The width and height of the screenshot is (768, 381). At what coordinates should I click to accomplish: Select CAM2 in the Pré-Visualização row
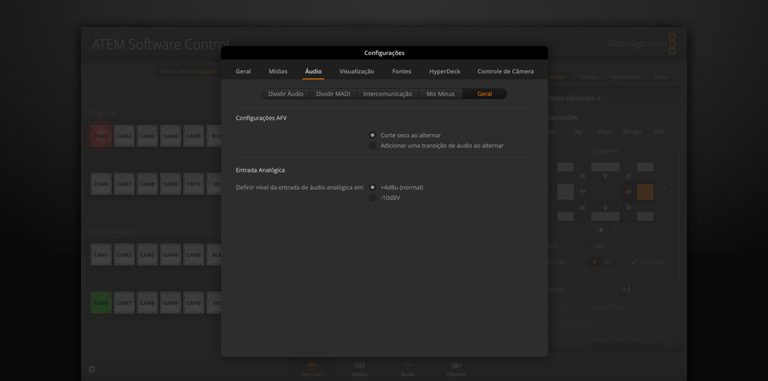pyautogui.click(x=124, y=255)
